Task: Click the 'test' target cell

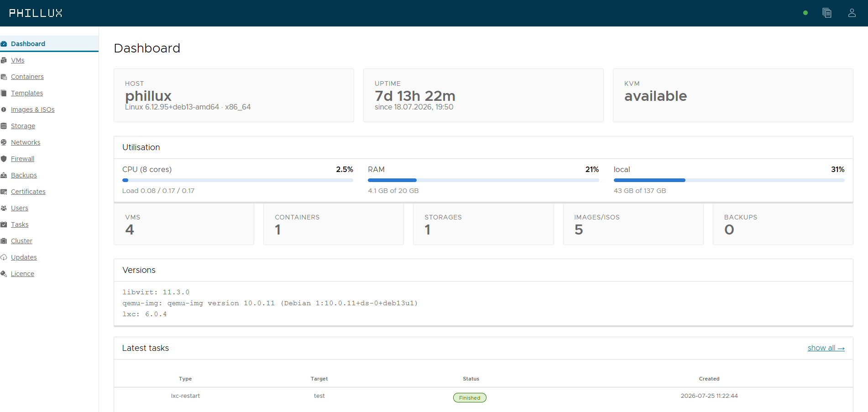Action: coord(319,396)
